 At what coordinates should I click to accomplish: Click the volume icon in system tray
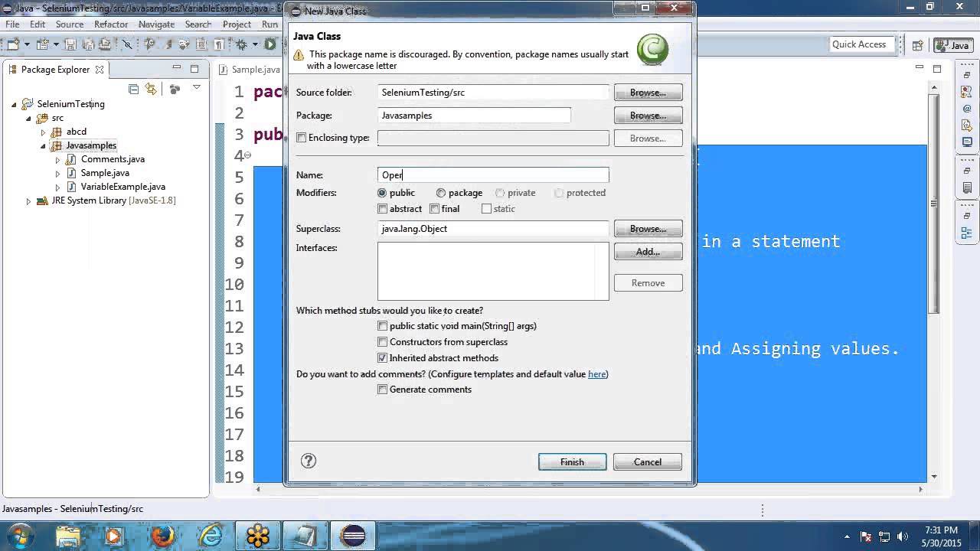pos(903,537)
